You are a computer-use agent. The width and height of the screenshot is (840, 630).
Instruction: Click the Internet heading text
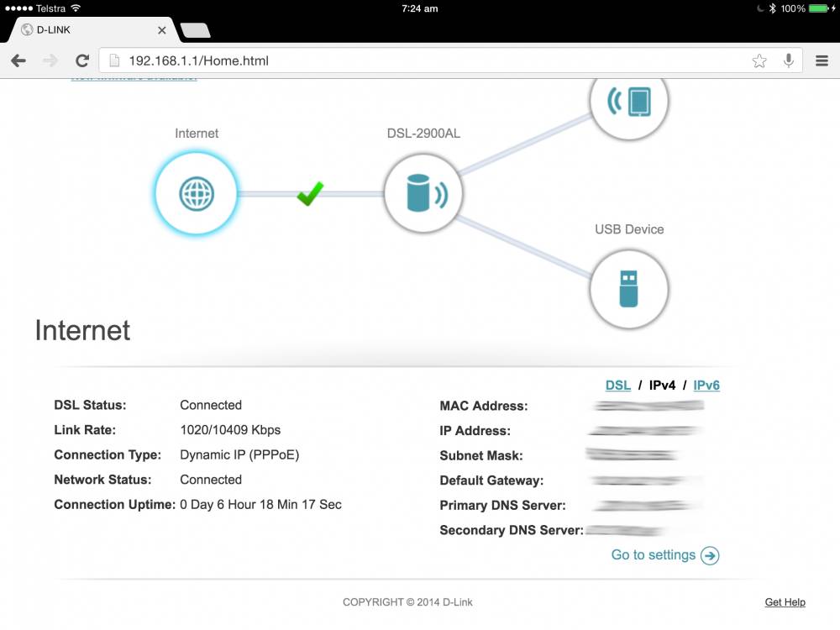[82, 330]
